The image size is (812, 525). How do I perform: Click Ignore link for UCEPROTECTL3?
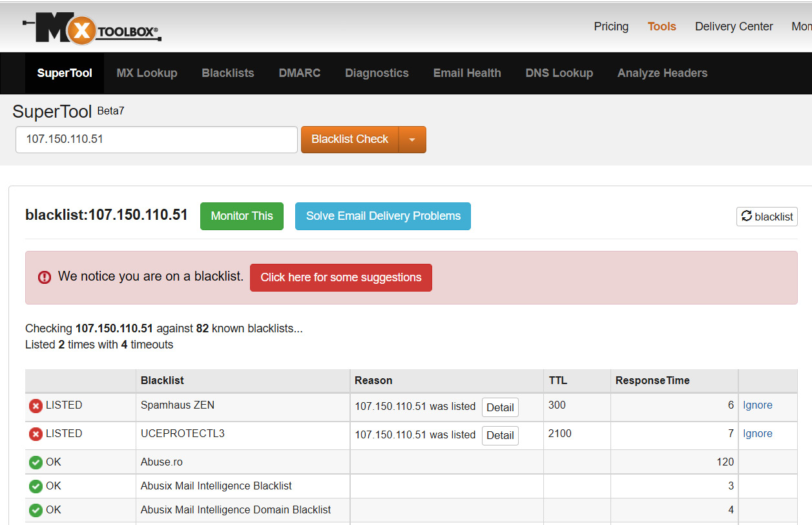click(758, 434)
